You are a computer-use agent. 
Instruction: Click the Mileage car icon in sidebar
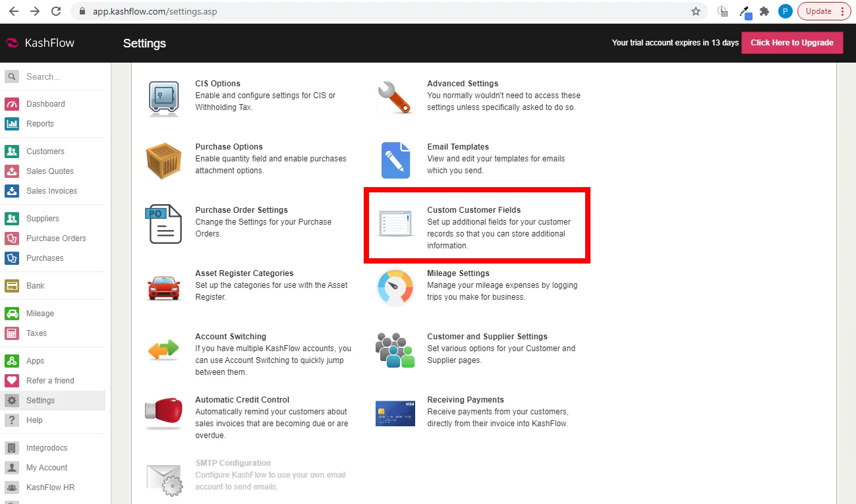pos(12,314)
